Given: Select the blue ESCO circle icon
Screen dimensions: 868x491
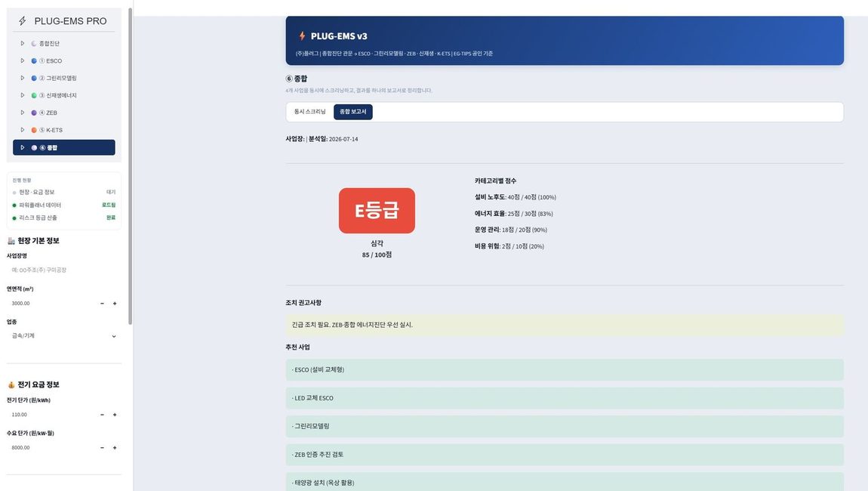Looking at the screenshot, I should pos(34,61).
